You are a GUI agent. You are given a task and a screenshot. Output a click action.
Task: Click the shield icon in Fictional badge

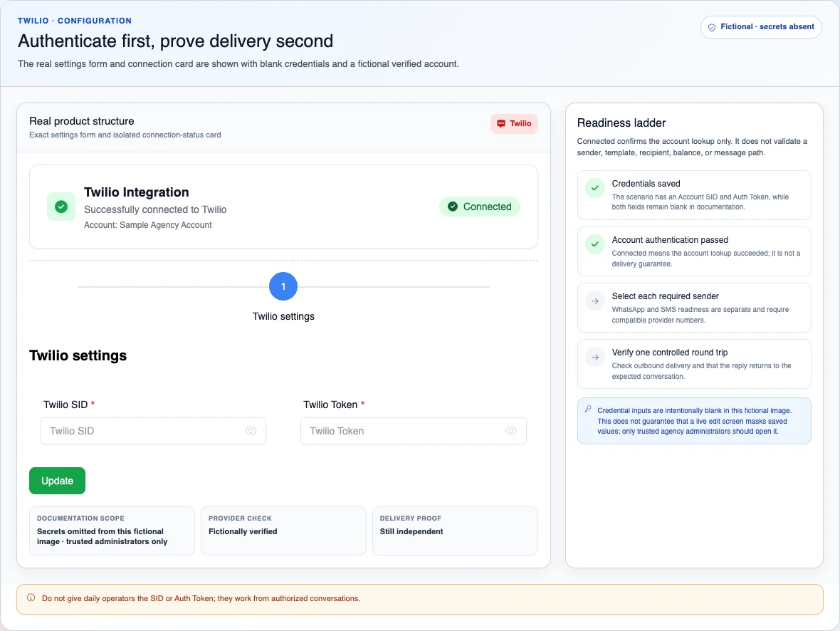tap(711, 27)
